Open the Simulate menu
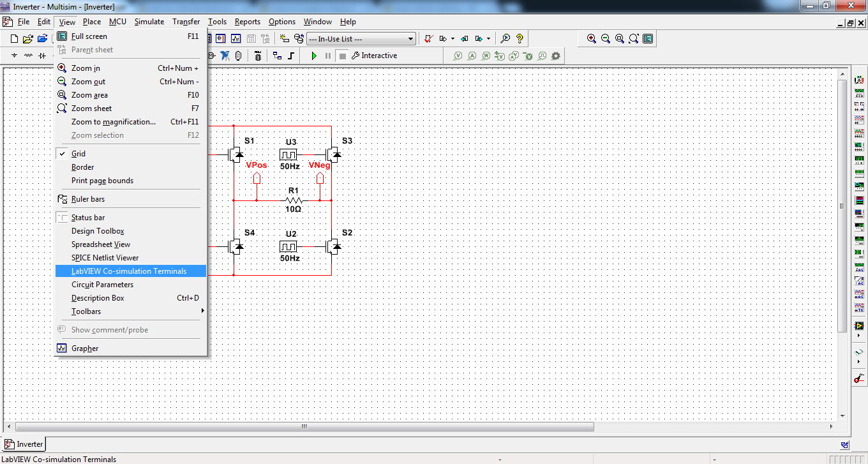Screen dimensions: 868x464 (149, 21)
